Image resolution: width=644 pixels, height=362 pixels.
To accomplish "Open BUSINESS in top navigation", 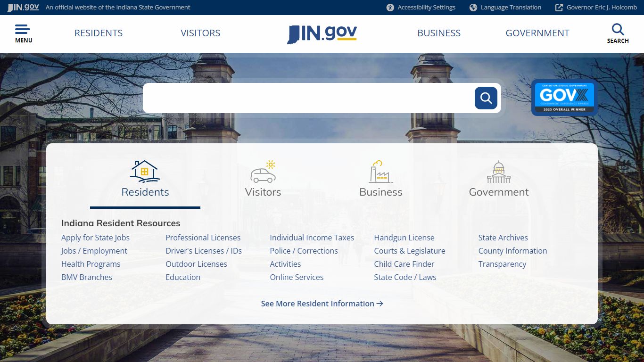I will [439, 33].
